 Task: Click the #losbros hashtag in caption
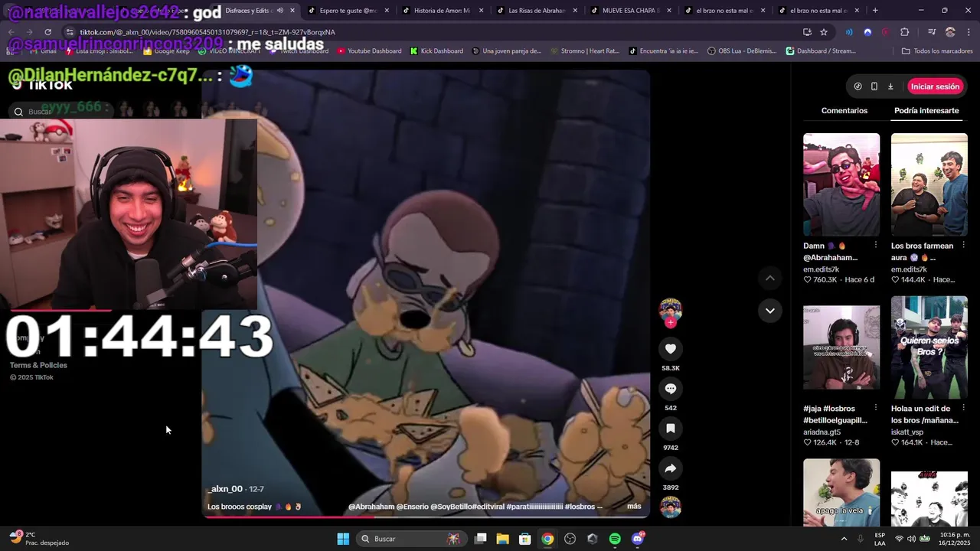pos(580,507)
